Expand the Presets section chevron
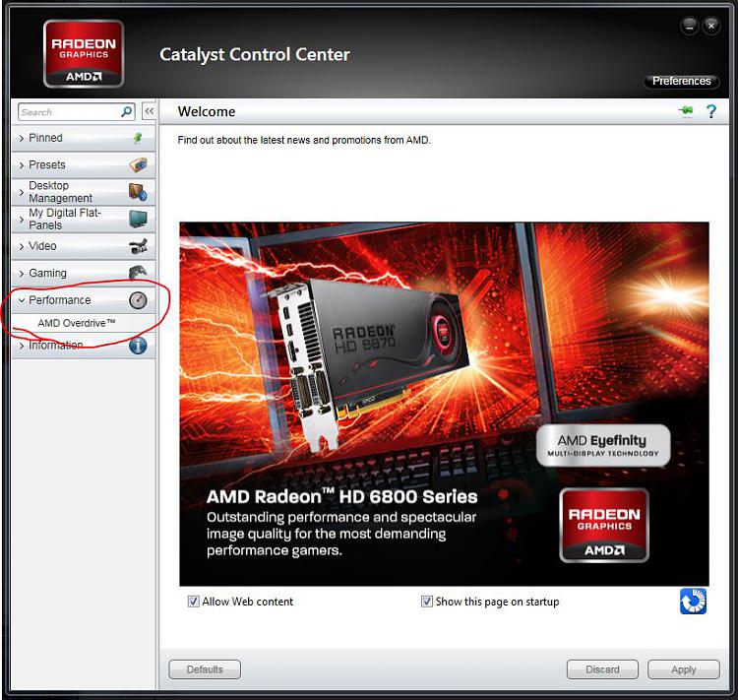 tap(22, 165)
